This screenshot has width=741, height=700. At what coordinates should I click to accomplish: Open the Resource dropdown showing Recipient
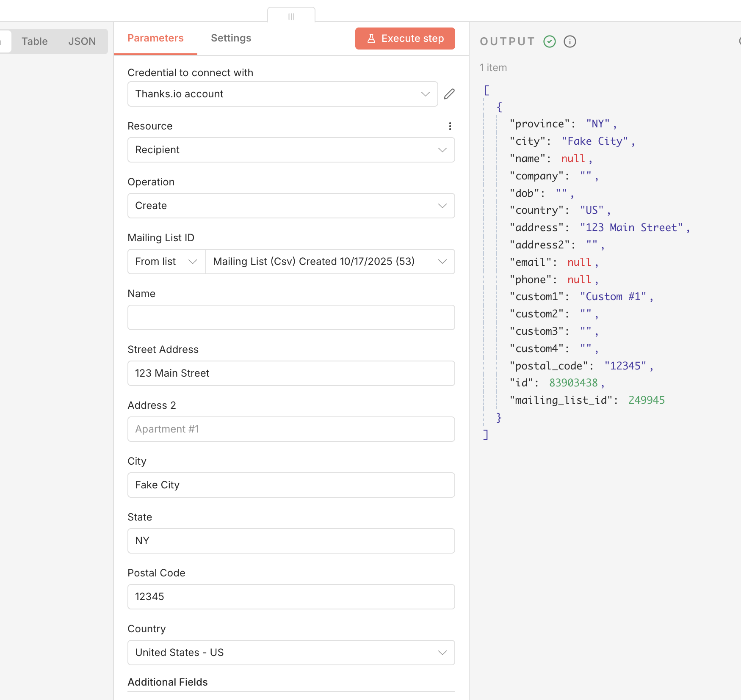(x=291, y=150)
